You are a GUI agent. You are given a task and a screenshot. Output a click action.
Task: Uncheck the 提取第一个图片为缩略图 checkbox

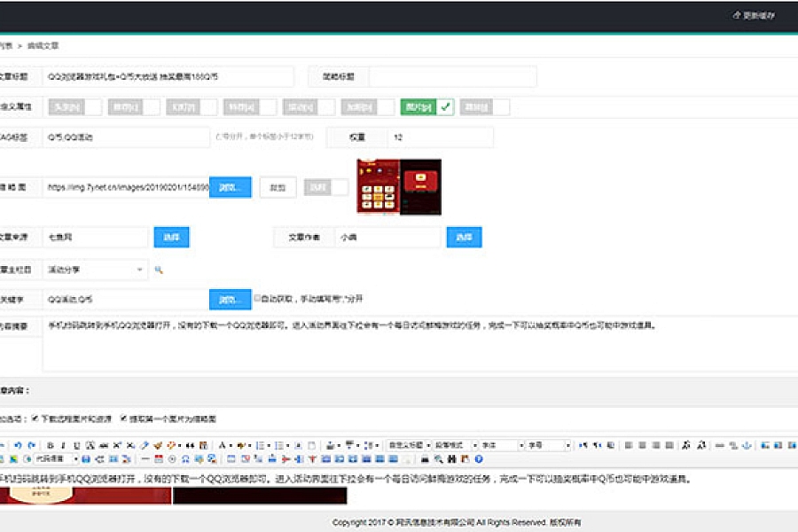point(123,419)
